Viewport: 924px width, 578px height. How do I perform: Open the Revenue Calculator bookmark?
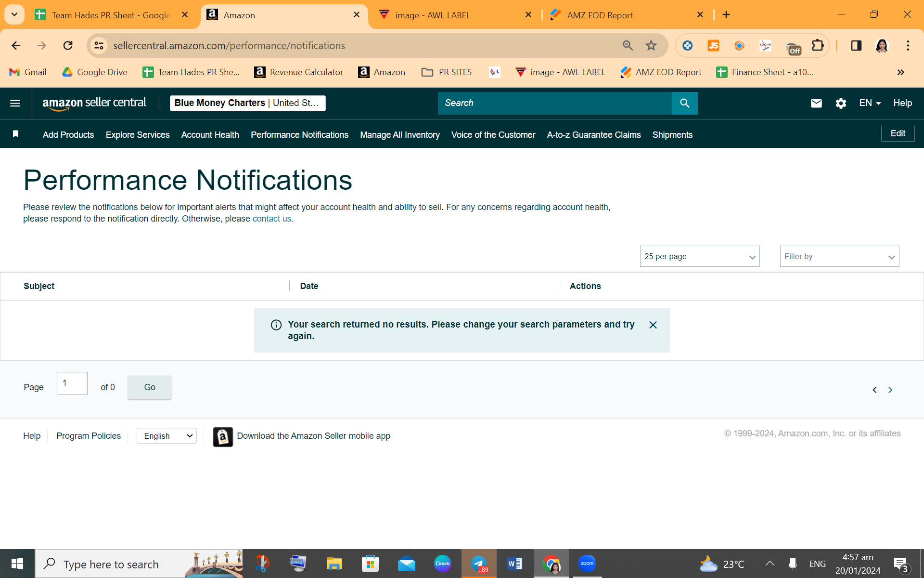[x=299, y=72]
